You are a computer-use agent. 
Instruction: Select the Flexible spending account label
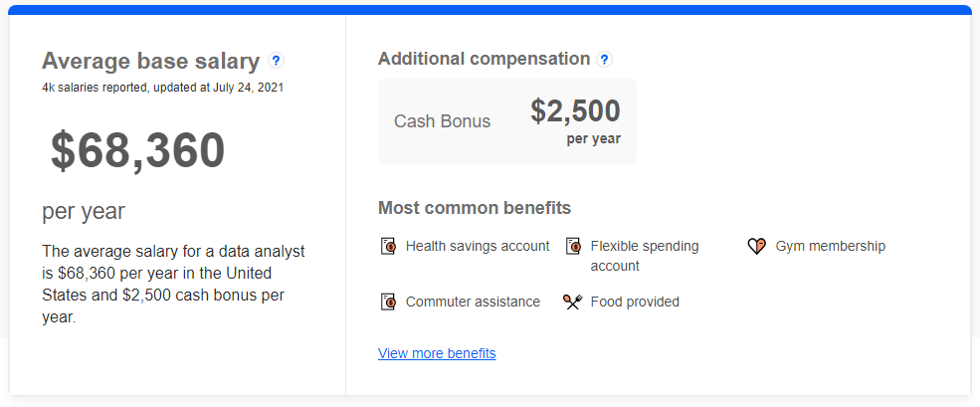pyautogui.click(x=645, y=256)
